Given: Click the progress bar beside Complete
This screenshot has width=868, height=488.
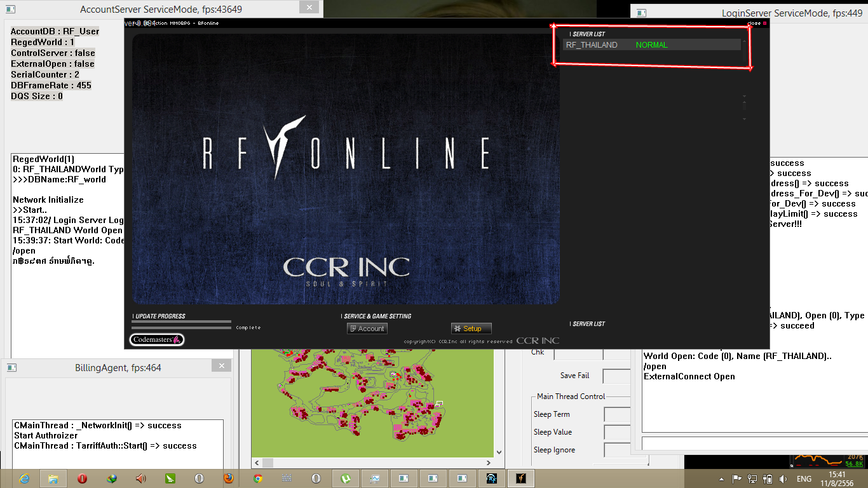Looking at the screenshot, I should [x=182, y=328].
